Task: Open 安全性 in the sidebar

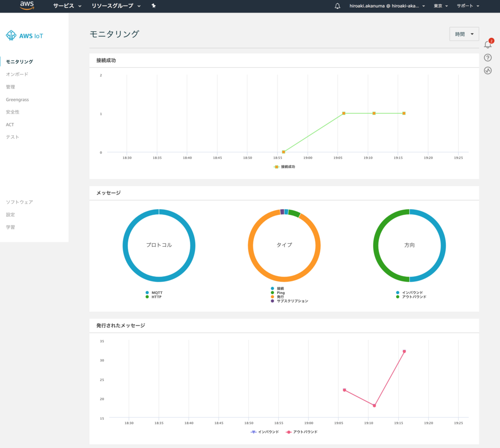Action: click(x=12, y=112)
